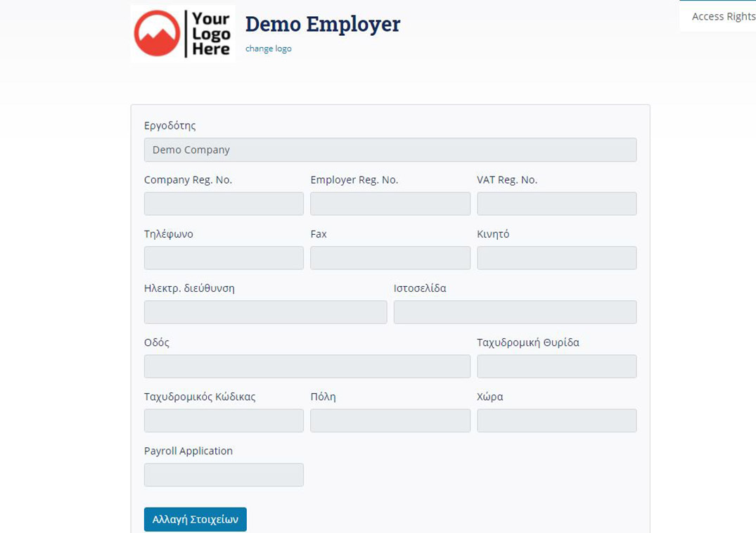Viewport: 756px width, 533px height.
Task: Click the Fax input field
Action: [390, 258]
